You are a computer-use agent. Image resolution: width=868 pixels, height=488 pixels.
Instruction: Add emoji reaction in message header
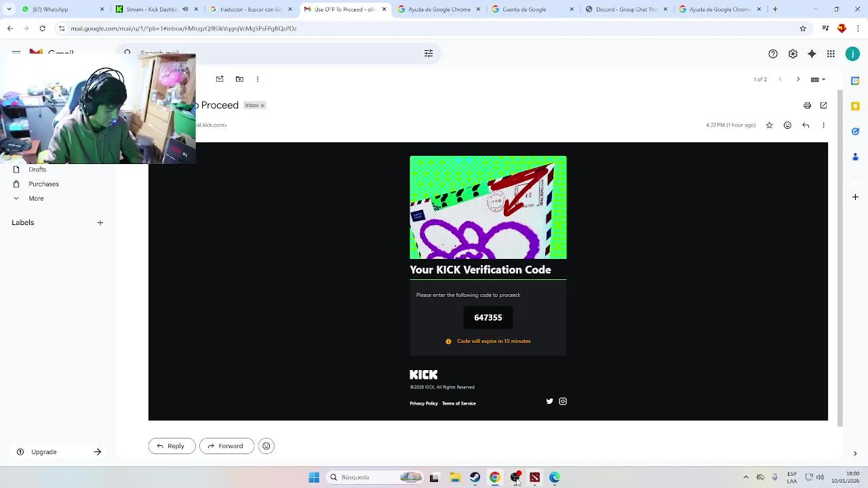(x=787, y=125)
